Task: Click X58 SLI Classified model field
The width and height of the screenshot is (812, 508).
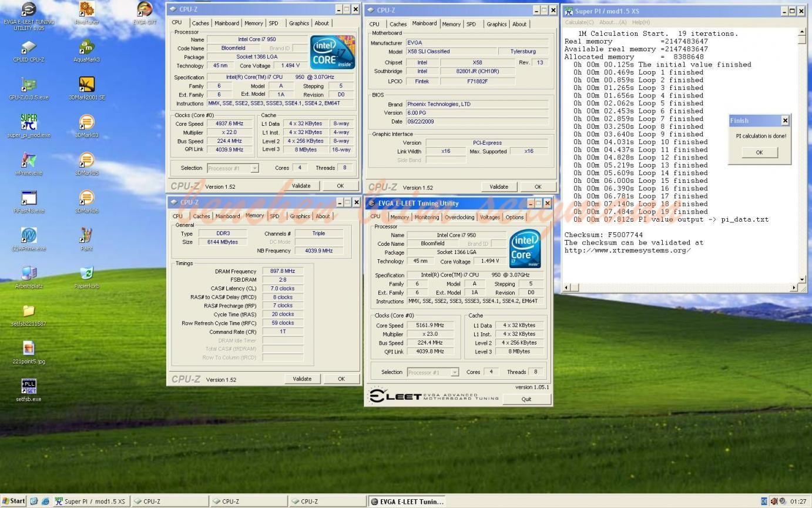Action: click(x=451, y=51)
